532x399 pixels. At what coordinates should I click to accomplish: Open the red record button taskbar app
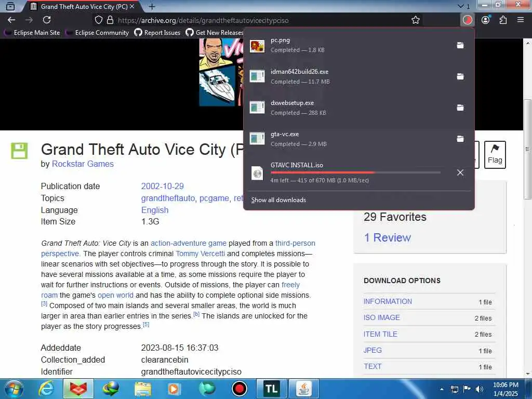pyautogui.click(x=239, y=389)
